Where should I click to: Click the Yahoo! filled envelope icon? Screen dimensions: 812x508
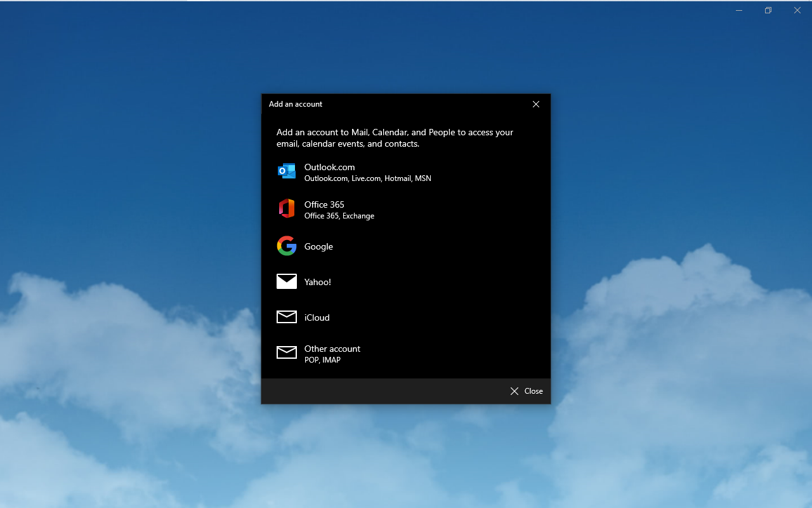click(287, 281)
